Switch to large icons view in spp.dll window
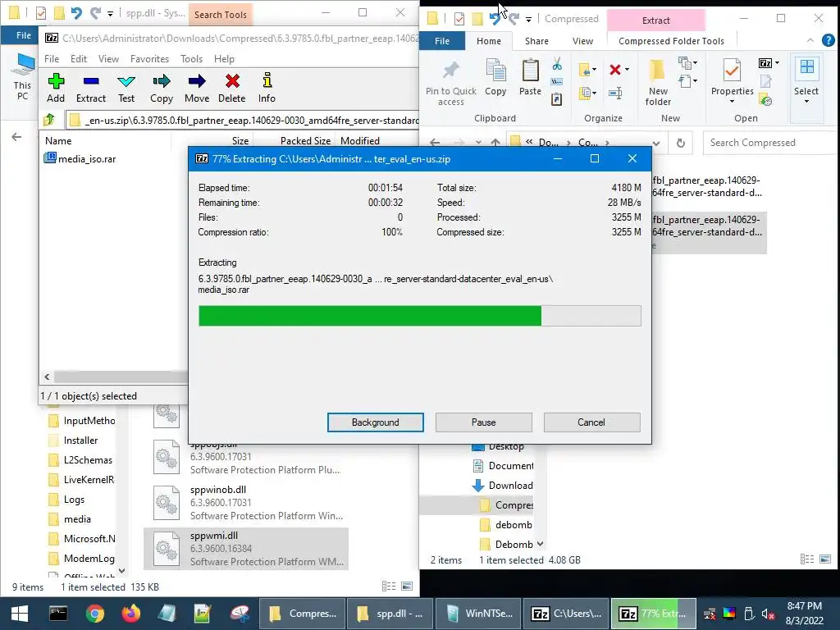Screen dimensions: 840x630 coord(407,587)
